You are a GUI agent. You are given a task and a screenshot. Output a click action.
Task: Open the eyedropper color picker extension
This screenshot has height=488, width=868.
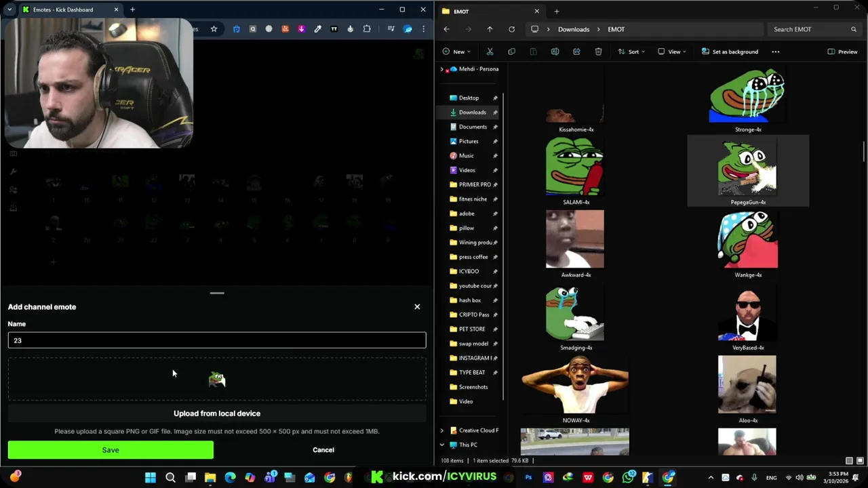pyautogui.click(x=317, y=29)
